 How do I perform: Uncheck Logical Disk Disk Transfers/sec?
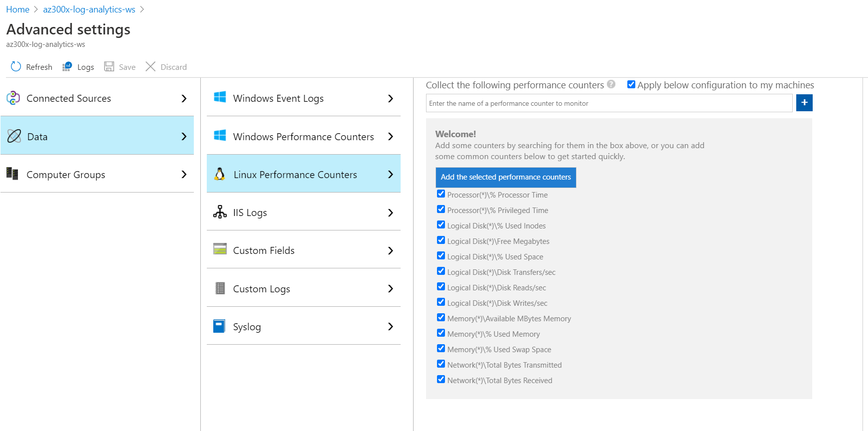click(441, 271)
